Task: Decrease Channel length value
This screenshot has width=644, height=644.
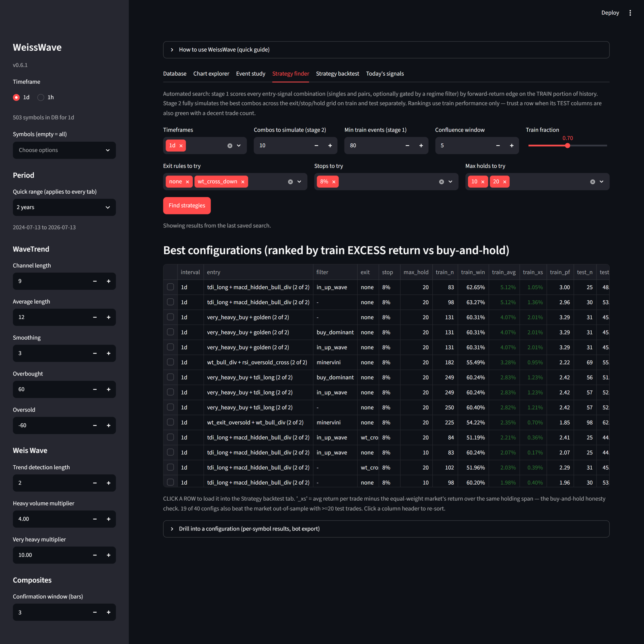Action: click(x=95, y=281)
